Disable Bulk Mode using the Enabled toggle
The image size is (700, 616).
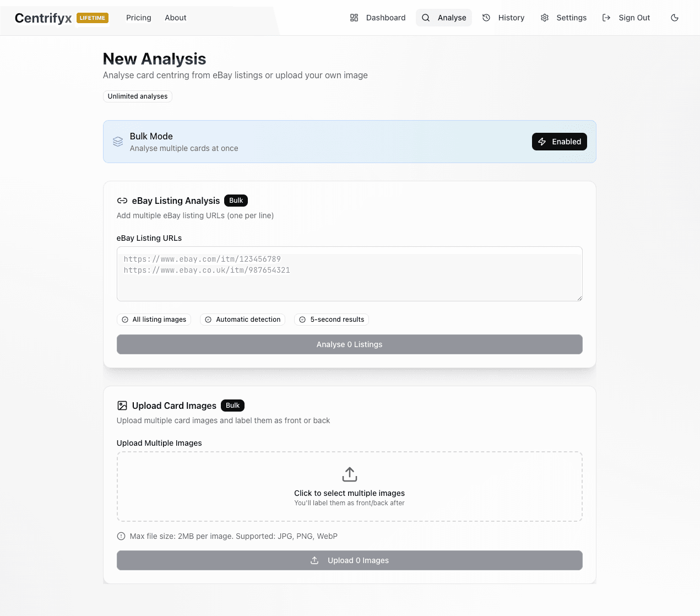(559, 142)
